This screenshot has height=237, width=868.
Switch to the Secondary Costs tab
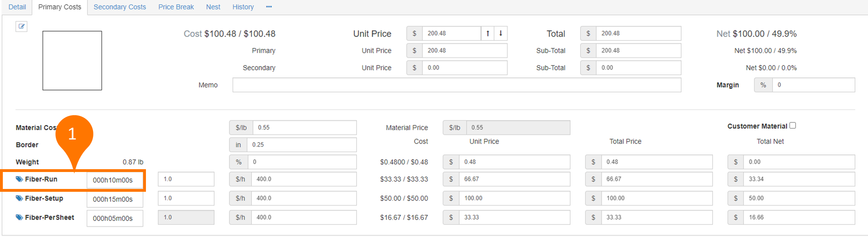(x=120, y=7)
